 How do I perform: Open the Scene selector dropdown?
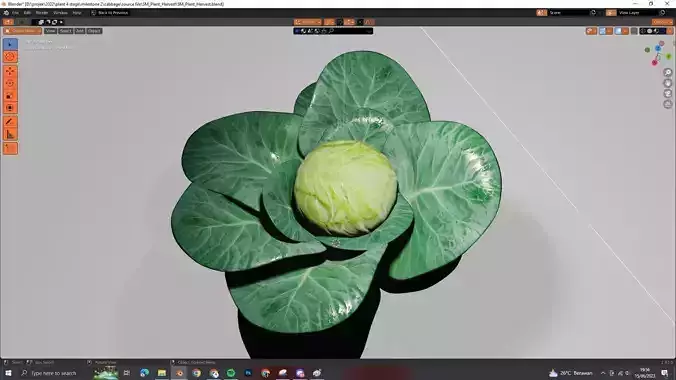pos(541,13)
